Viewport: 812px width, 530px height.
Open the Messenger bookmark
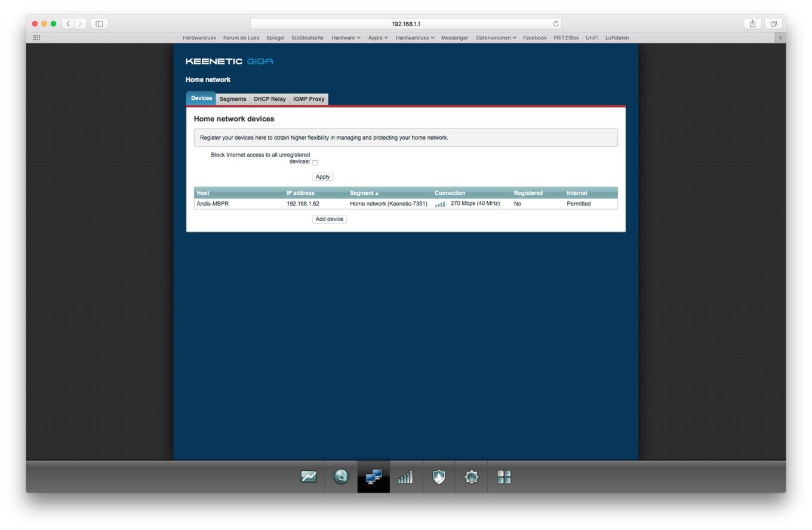pyautogui.click(x=454, y=38)
